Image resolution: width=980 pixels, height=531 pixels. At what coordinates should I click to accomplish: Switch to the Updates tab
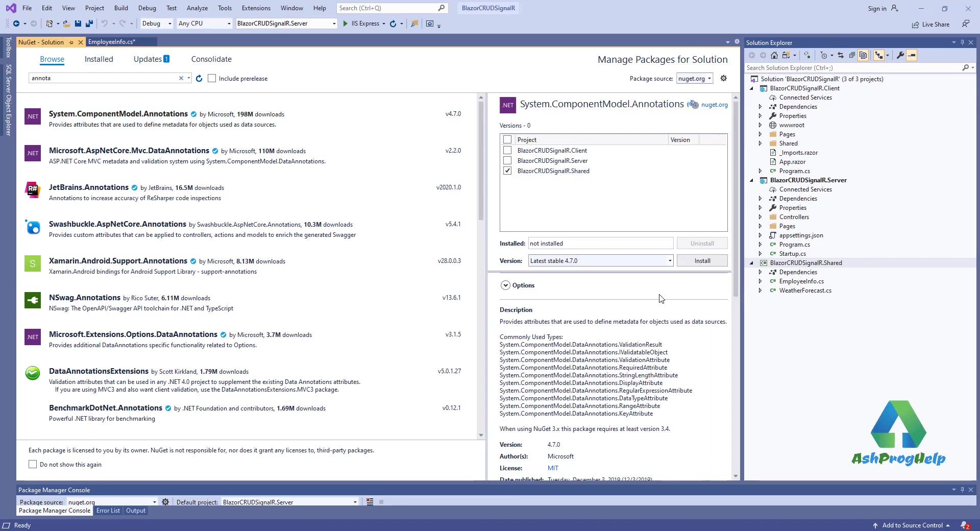point(151,59)
